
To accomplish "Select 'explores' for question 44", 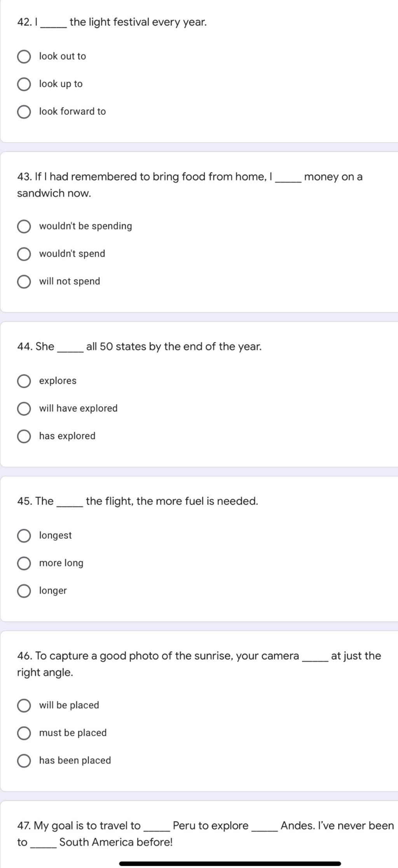I will pos(24,381).
